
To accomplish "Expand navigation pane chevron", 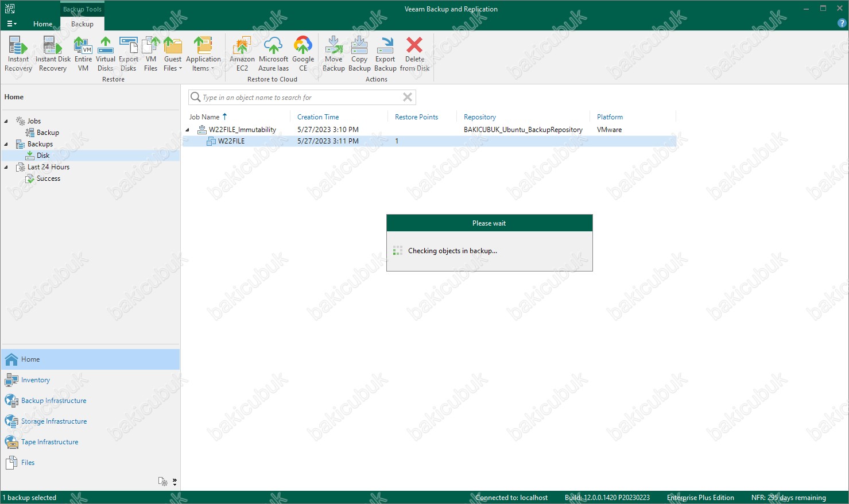I will tap(175, 482).
